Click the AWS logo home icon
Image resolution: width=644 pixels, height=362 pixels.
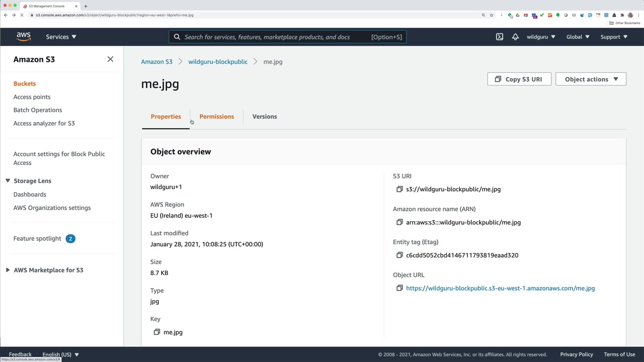[x=24, y=37]
